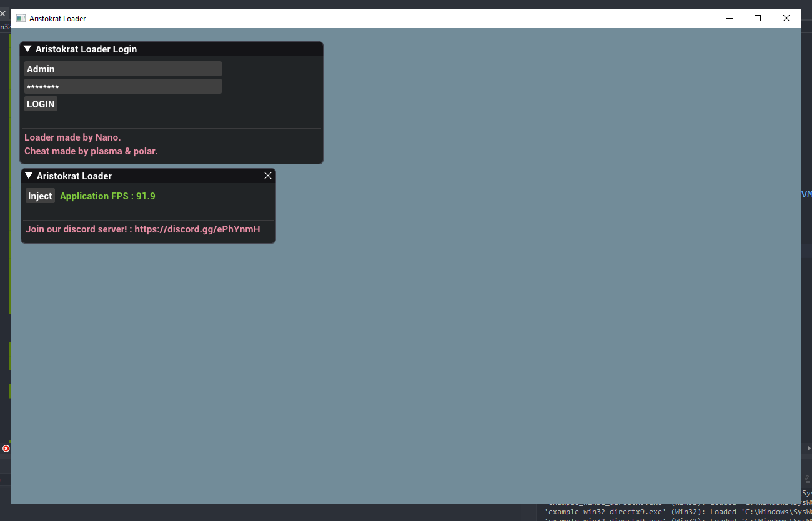Viewport: 812px width, 521px height.
Task: Close the Aristokrat Loader inject window with its X
Action: click(268, 176)
